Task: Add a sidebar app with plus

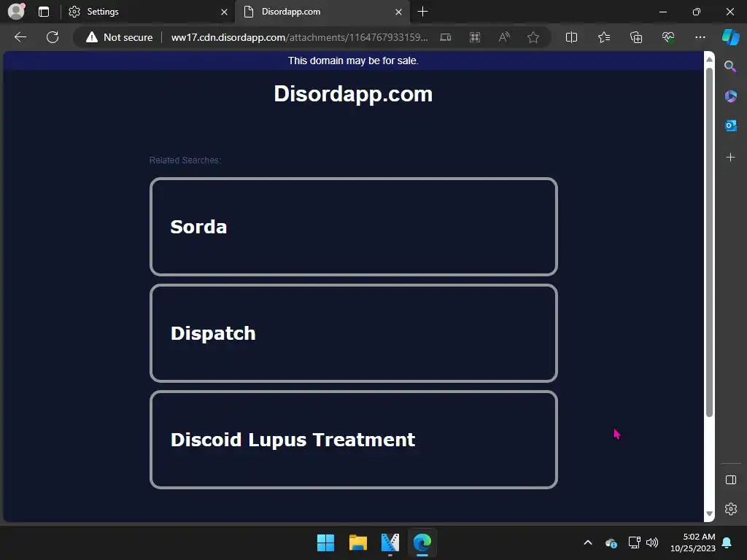Action: (x=730, y=157)
